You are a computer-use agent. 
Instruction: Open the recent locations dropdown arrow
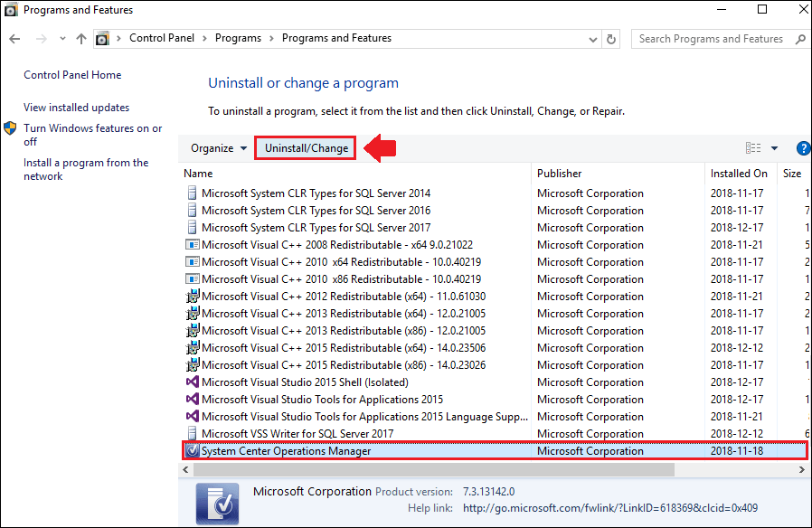coord(62,39)
